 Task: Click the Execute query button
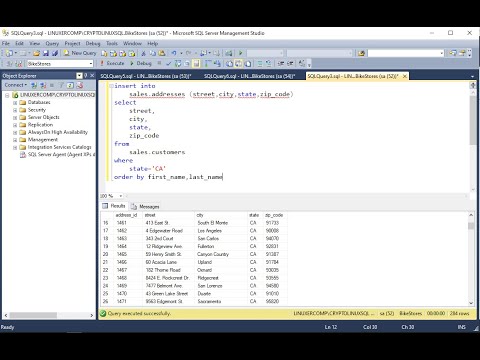click(112, 63)
